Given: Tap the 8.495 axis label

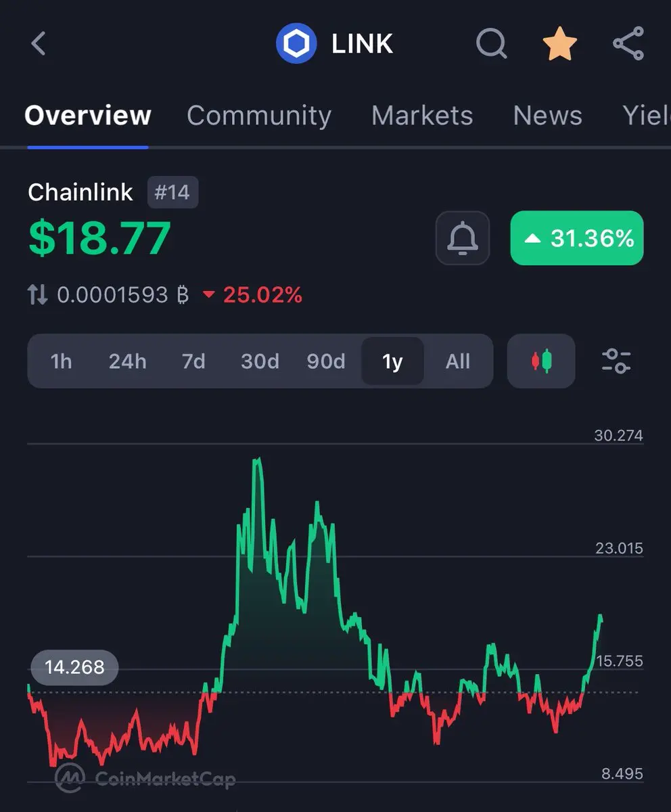Looking at the screenshot, I should 622,773.
